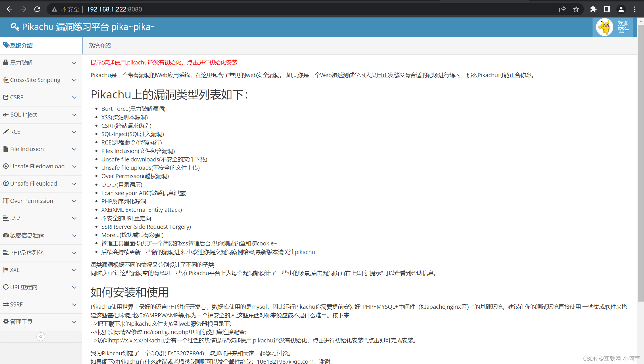Open browser extensions puzzle icon
The width and height of the screenshot is (644, 364).
click(x=593, y=9)
